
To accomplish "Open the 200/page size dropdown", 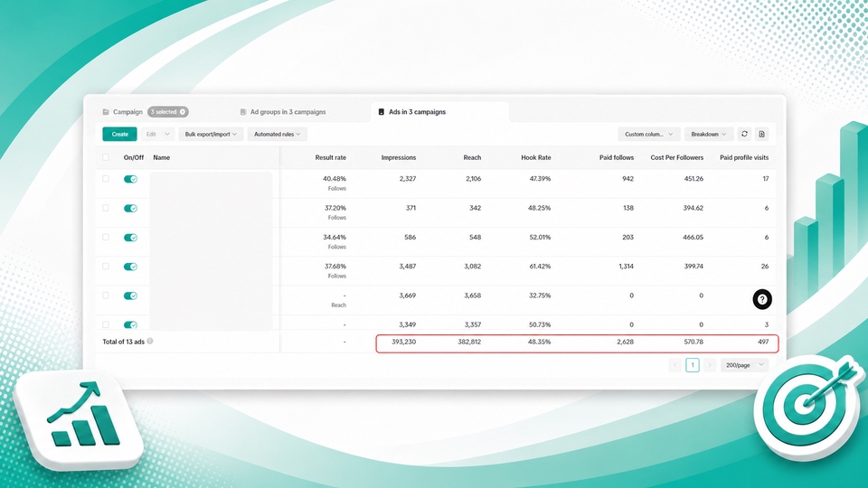I will pos(744,365).
